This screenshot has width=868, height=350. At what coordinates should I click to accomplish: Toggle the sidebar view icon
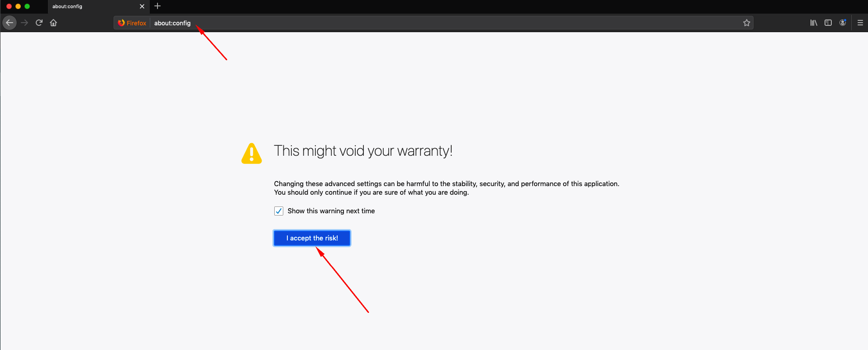pos(828,23)
